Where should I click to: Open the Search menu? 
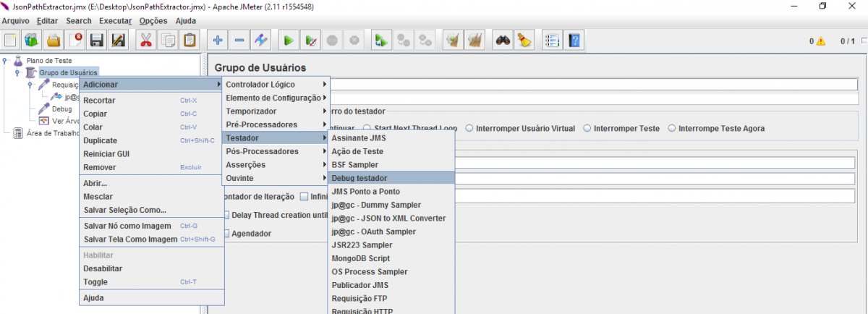tap(79, 21)
